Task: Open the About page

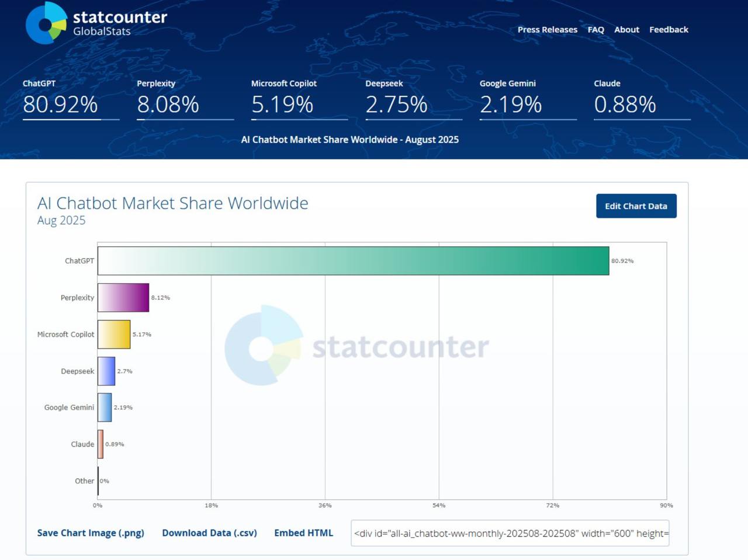Action: 626,29
